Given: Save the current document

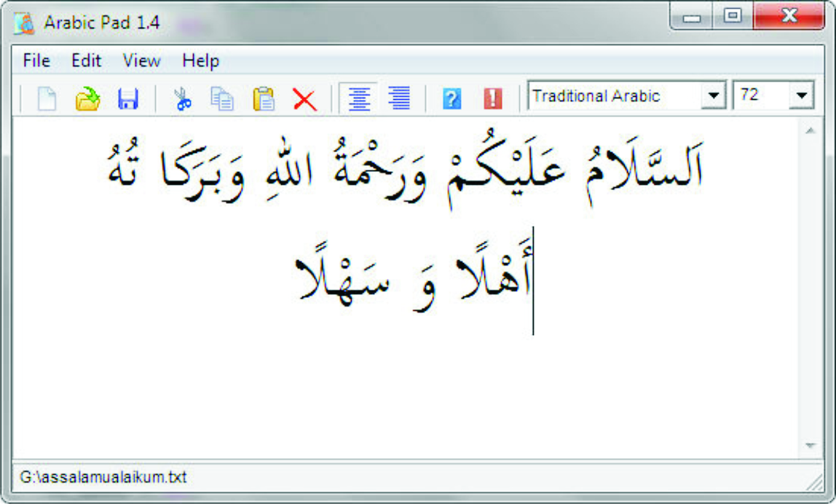Looking at the screenshot, I should coord(130,98).
